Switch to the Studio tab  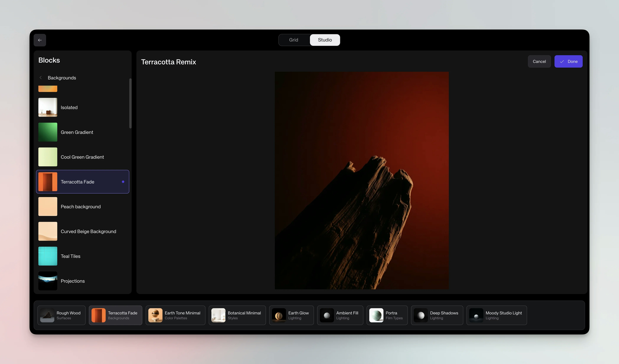click(x=325, y=40)
